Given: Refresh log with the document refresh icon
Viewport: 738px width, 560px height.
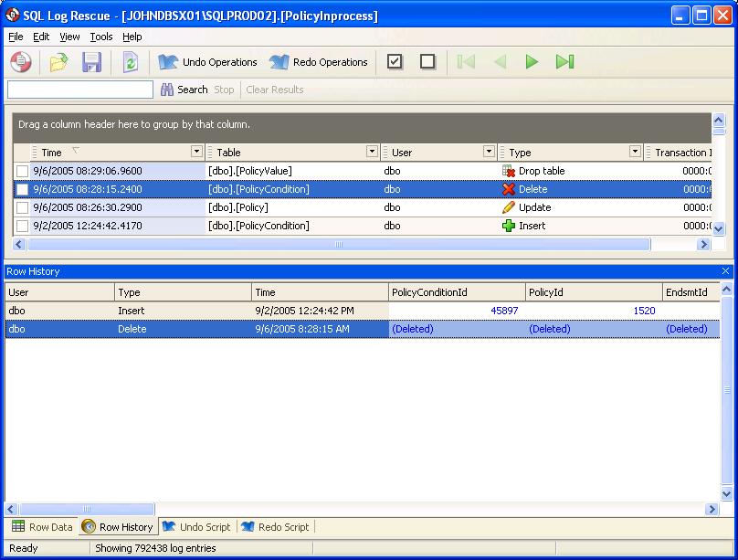Looking at the screenshot, I should (131, 61).
